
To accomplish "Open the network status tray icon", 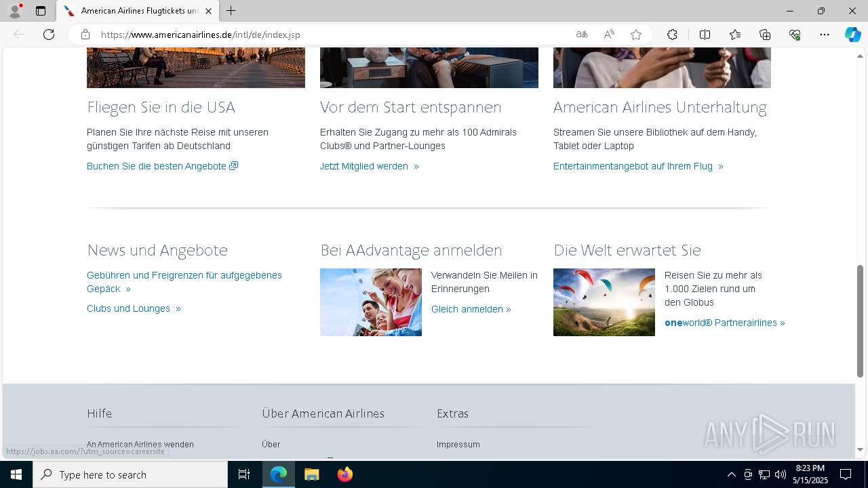I will pos(764,474).
